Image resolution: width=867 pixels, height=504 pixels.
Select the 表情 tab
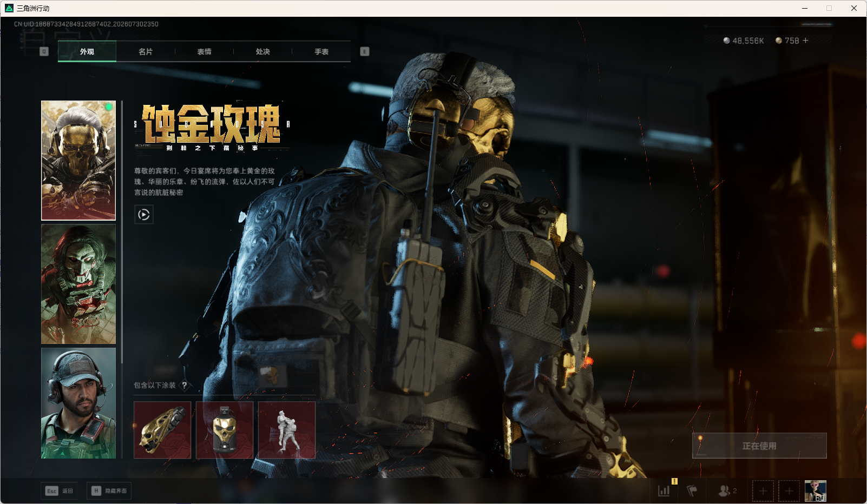tap(204, 51)
